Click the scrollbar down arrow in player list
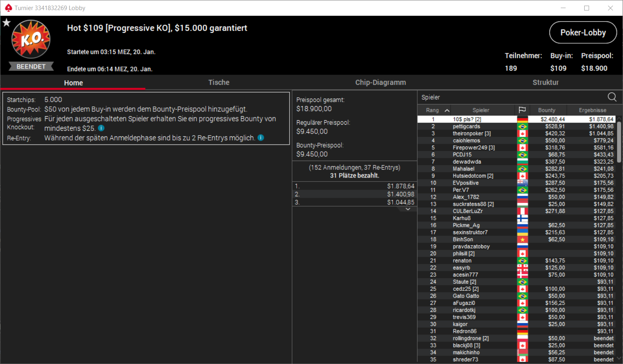The width and height of the screenshot is (623, 364). click(x=619, y=358)
